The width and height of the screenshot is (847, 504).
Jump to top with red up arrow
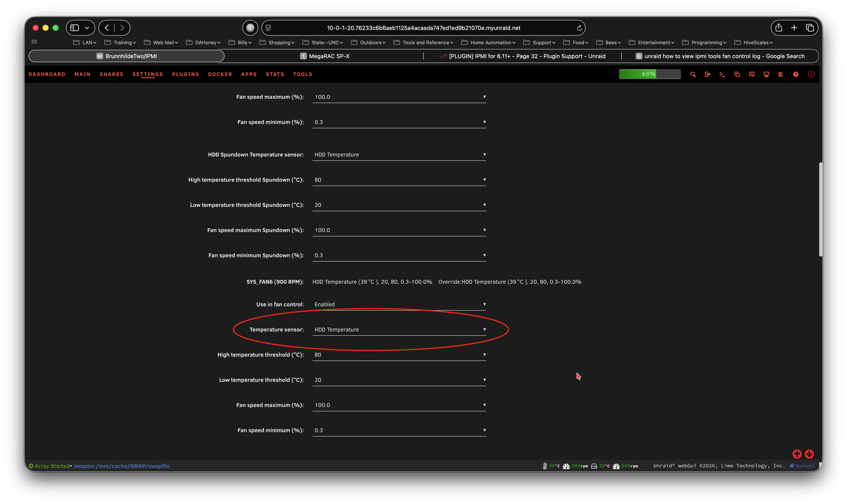click(x=797, y=454)
